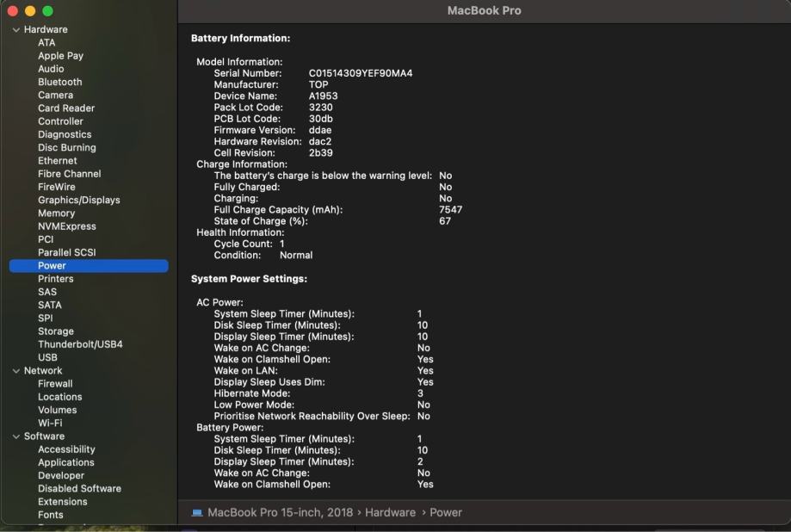Click Power in the bottom path bar
Viewport: 791px width, 532px height.
pos(446,513)
